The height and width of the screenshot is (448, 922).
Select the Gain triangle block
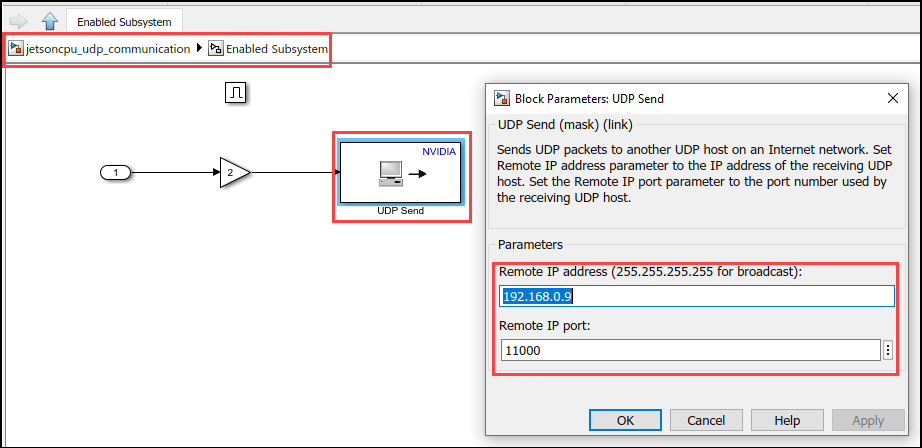click(x=233, y=173)
